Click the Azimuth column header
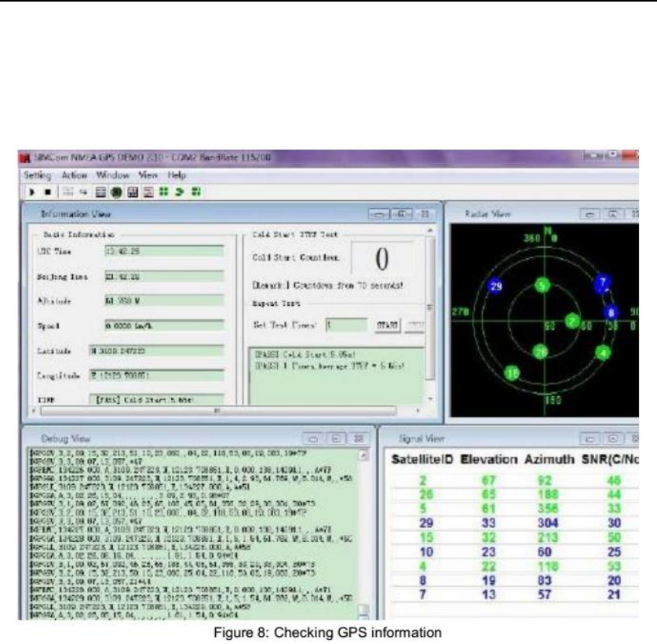This screenshot has width=657, height=644. click(x=549, y=460)
